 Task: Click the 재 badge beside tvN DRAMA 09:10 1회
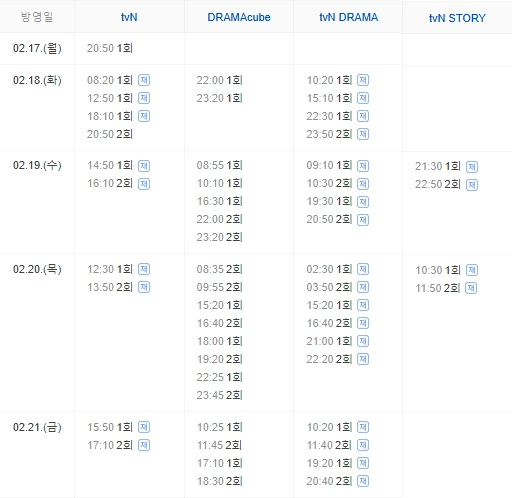point(363,166)
